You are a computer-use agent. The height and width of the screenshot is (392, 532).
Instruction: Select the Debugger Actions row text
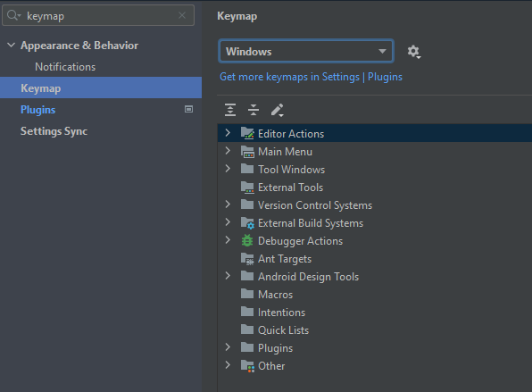[x=300, y=241]
